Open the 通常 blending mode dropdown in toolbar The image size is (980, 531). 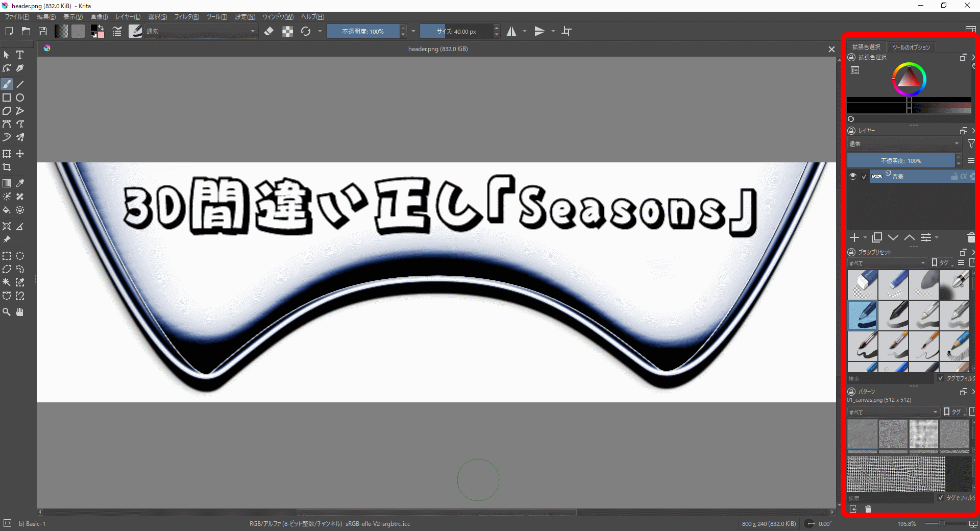tap(201, 32)
